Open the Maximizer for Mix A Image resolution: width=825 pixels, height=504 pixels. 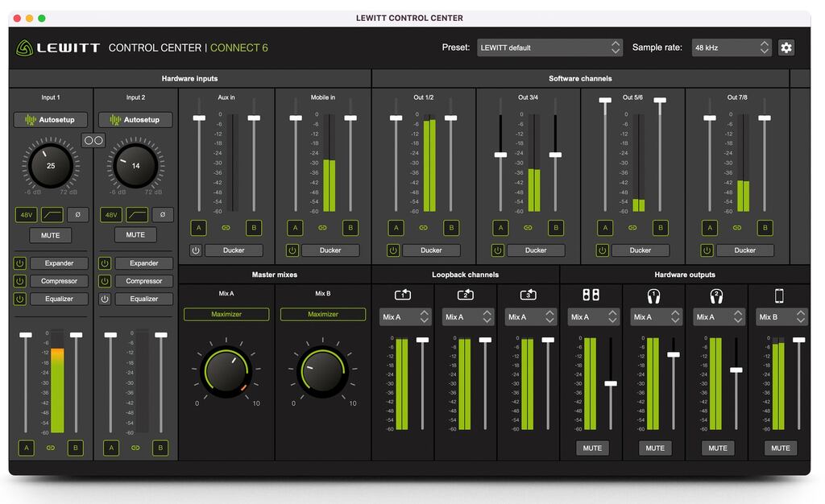point(226,314)
